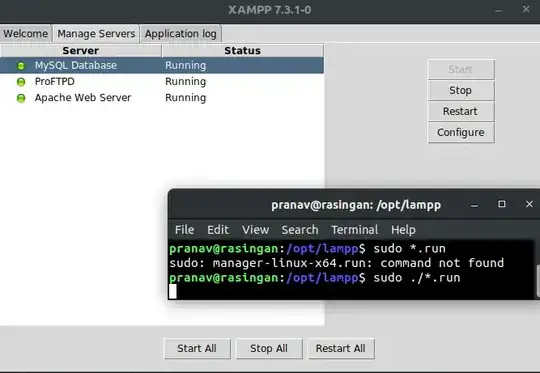Click the Status column header

pos(242,51)
